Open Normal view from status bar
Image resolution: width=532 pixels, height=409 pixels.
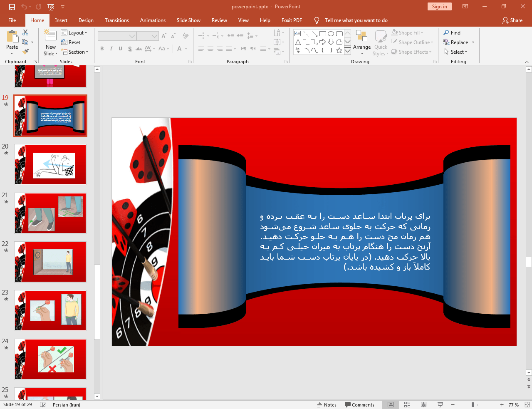[x=391, y=404]
